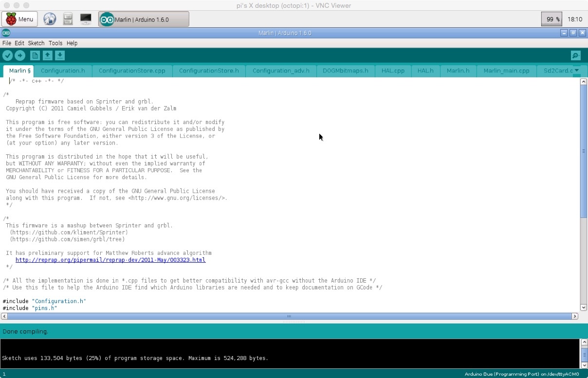Click the 'MERCHANTABILITY or FITNESS' comment line
The image size is (588, 378).
pos(104,170)
